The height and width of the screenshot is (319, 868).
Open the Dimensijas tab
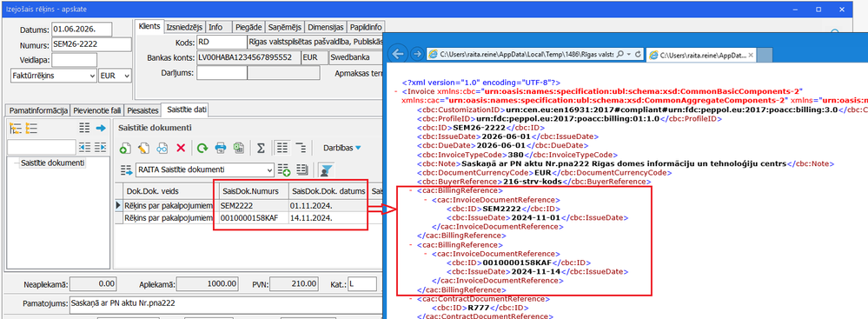[x=326, y=27]
